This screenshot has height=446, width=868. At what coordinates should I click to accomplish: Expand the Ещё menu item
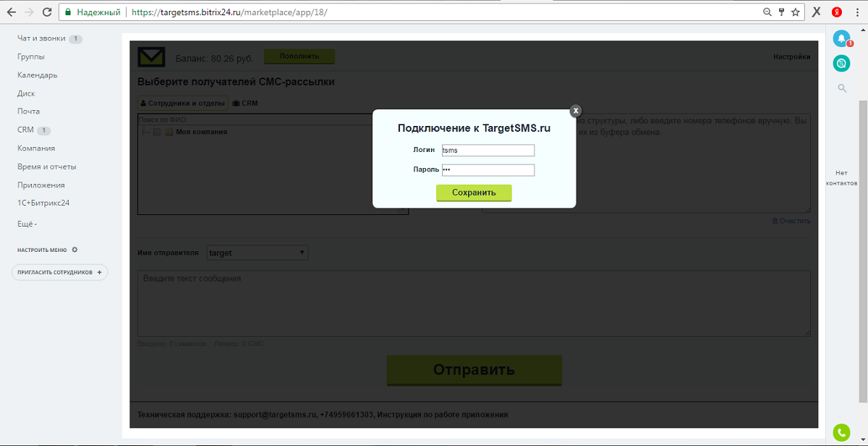pos(27,224)
